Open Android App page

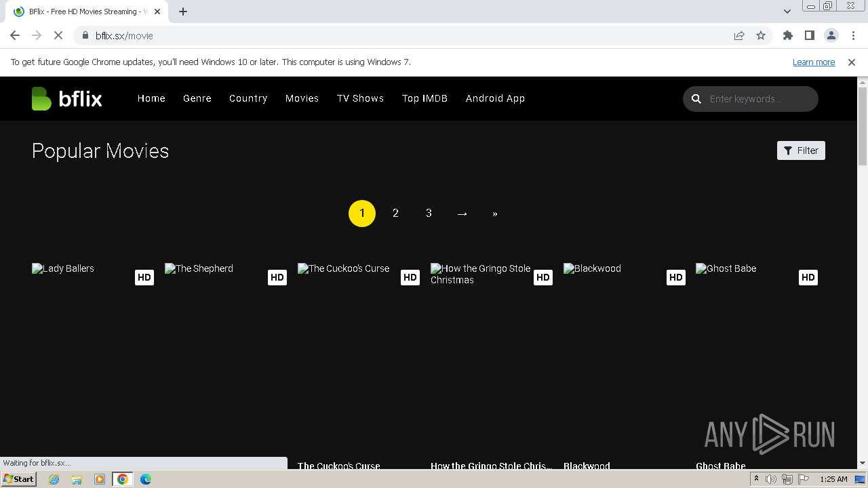[x=495, y=98]
